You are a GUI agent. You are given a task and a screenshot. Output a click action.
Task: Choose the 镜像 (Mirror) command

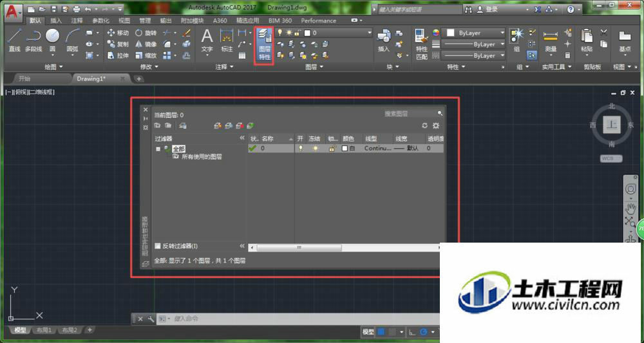pos(146,44)
